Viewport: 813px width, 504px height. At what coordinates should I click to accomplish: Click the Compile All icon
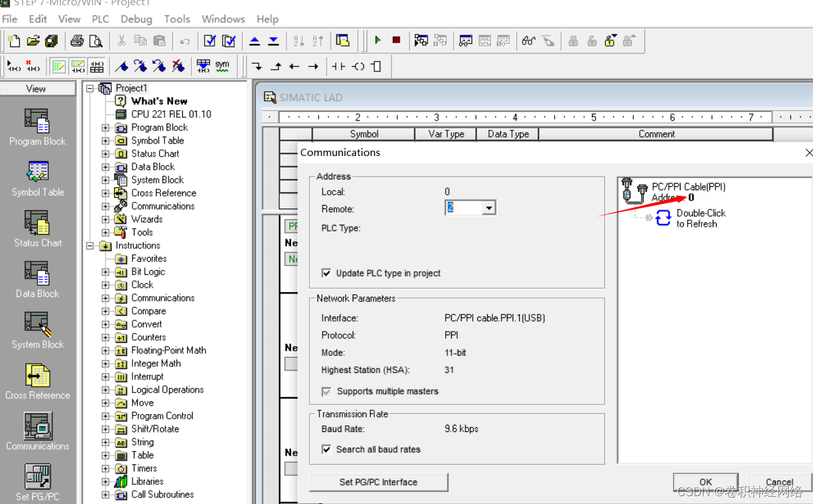229,41
